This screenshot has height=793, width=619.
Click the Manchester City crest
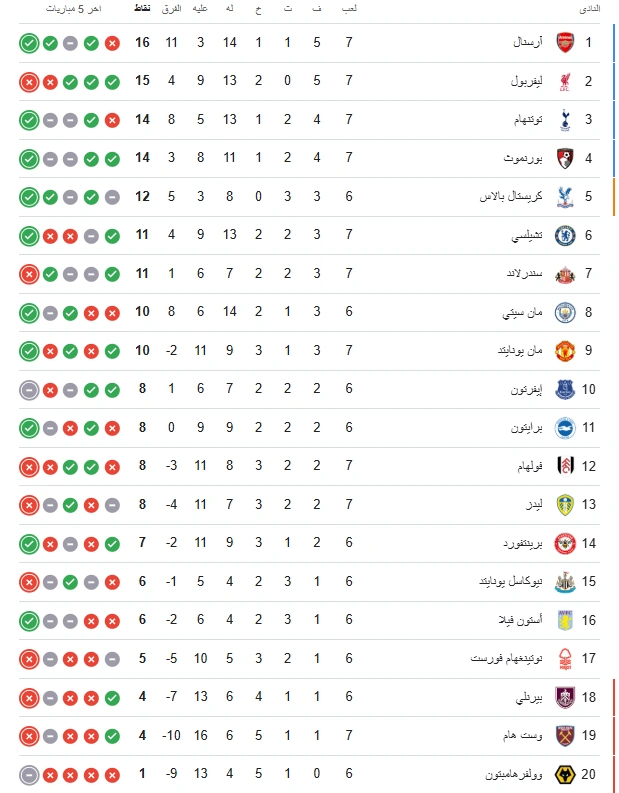pos(564,312)
